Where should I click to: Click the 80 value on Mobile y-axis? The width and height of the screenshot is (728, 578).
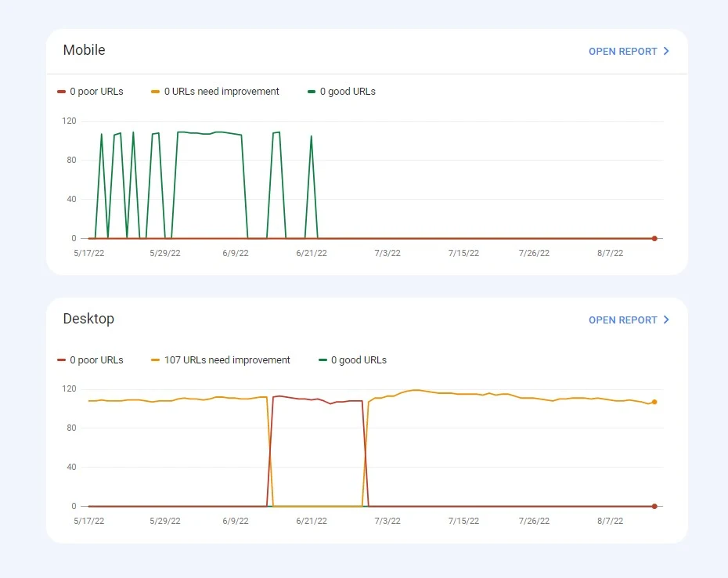[x=71, y=160]
